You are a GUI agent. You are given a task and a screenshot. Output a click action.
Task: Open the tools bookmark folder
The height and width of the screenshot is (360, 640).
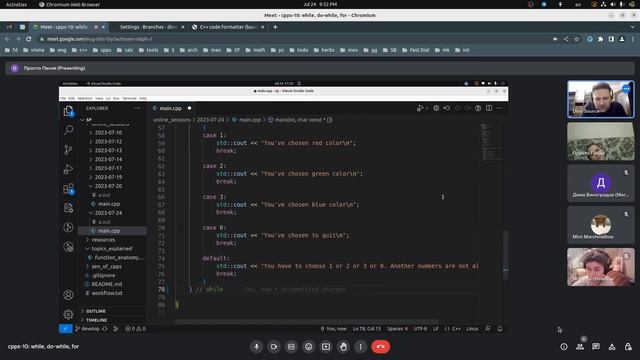tap(148, 50)
